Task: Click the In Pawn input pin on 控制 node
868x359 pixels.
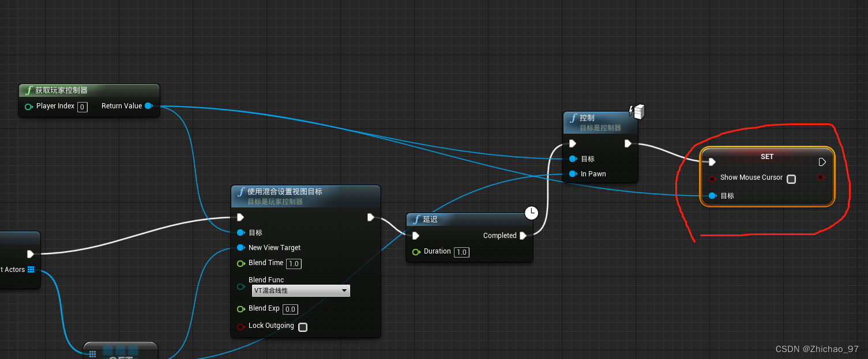Action: [x=573, y=174]
